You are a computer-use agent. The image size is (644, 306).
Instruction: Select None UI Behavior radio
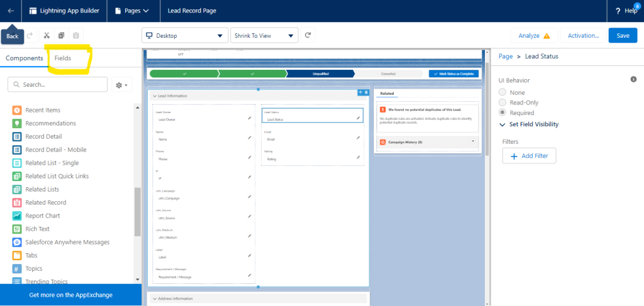click(x=502, y=92)
